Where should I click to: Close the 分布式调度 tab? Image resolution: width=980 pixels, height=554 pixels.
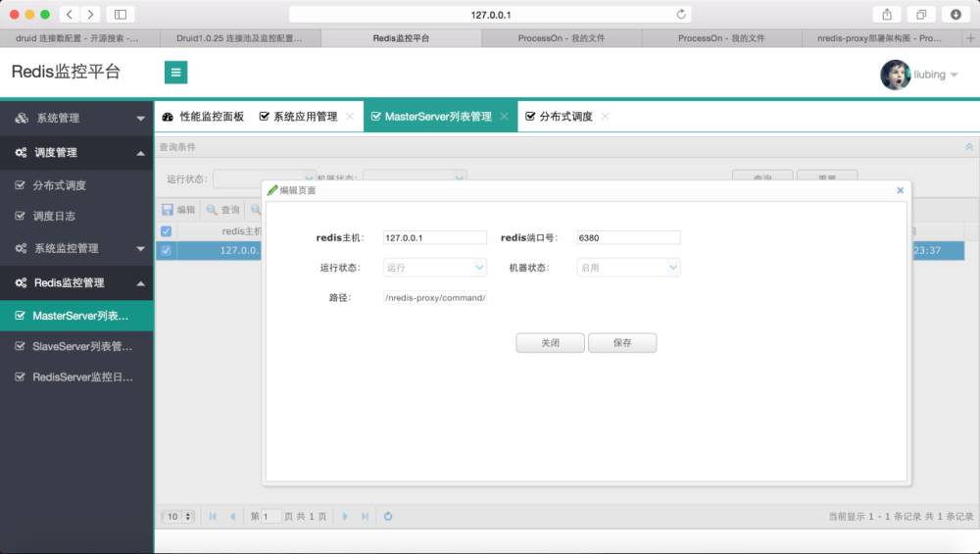point(605,117)
